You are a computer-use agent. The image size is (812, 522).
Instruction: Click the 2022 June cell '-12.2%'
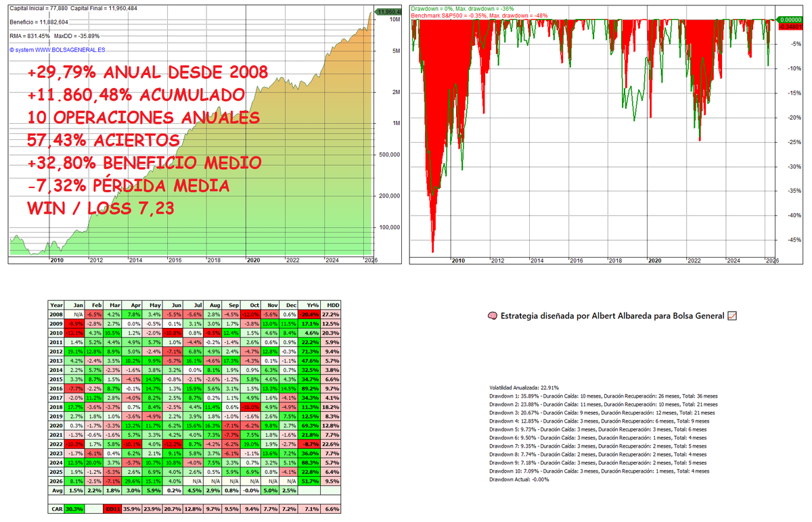pos(173,444)
